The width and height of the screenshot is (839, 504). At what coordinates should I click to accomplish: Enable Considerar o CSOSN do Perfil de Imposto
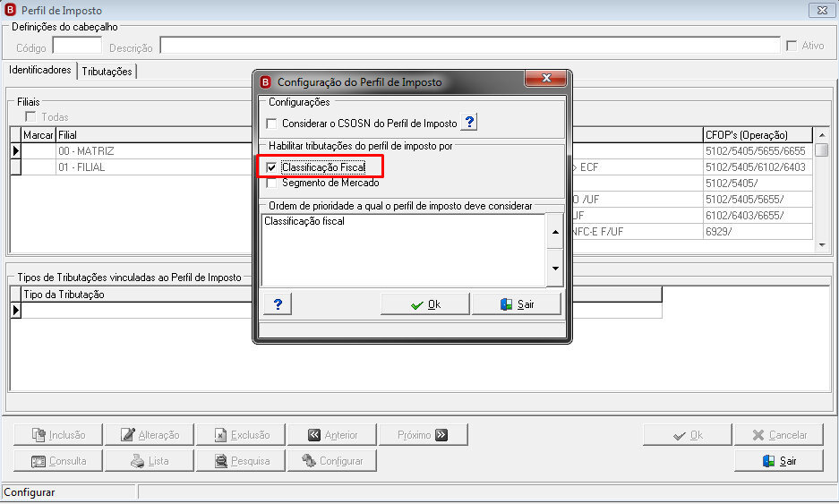[272, 124]
